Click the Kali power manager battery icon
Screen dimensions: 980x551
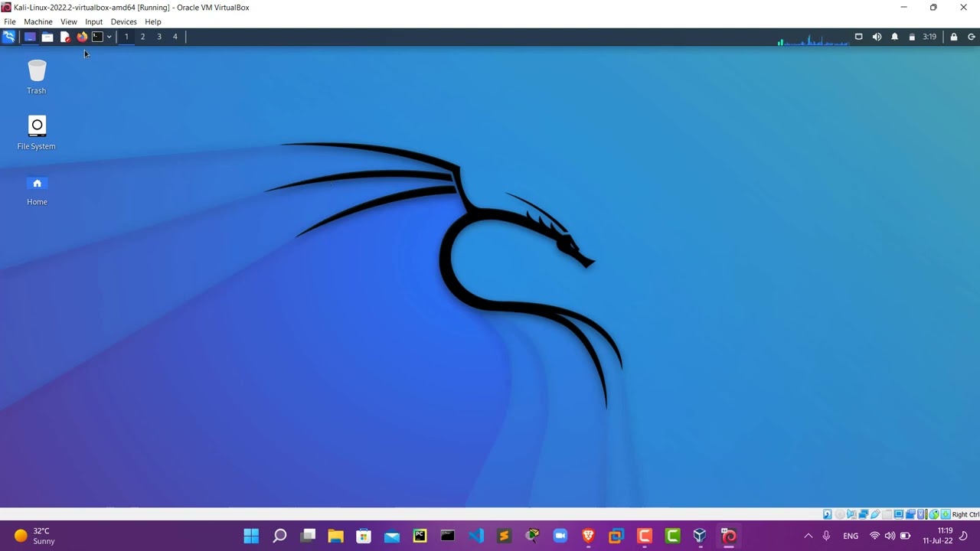(x=912, y=37)
